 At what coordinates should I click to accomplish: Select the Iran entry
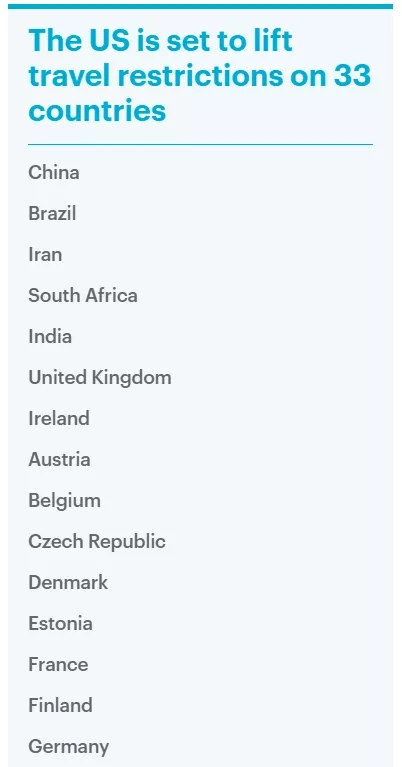pyautogui.click(x=45, y=254)
